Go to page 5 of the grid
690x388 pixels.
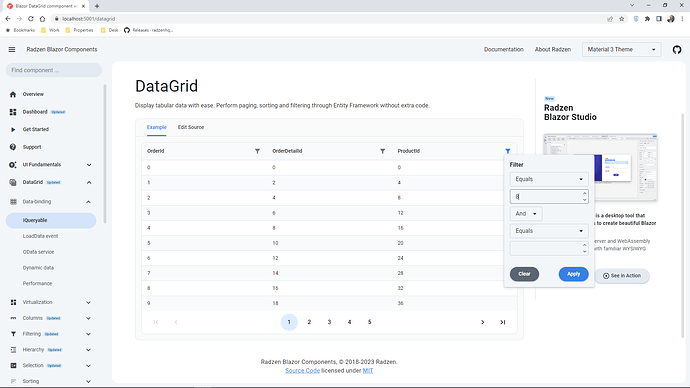370,322
